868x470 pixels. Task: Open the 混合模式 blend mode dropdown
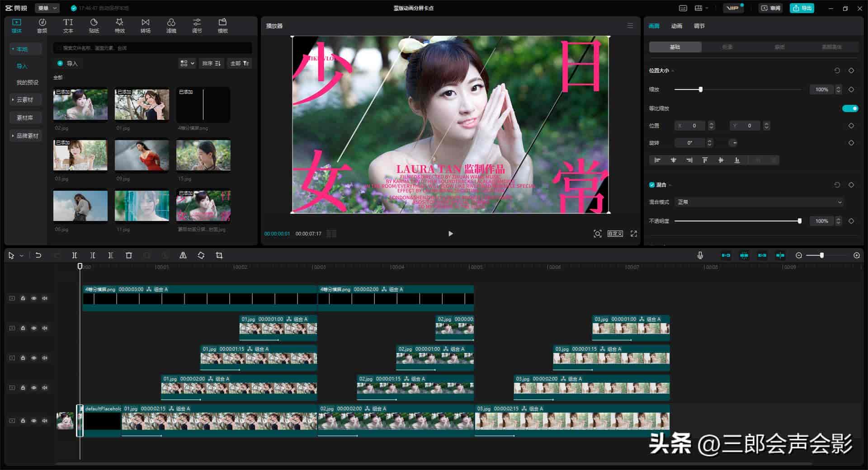point(759,202)
